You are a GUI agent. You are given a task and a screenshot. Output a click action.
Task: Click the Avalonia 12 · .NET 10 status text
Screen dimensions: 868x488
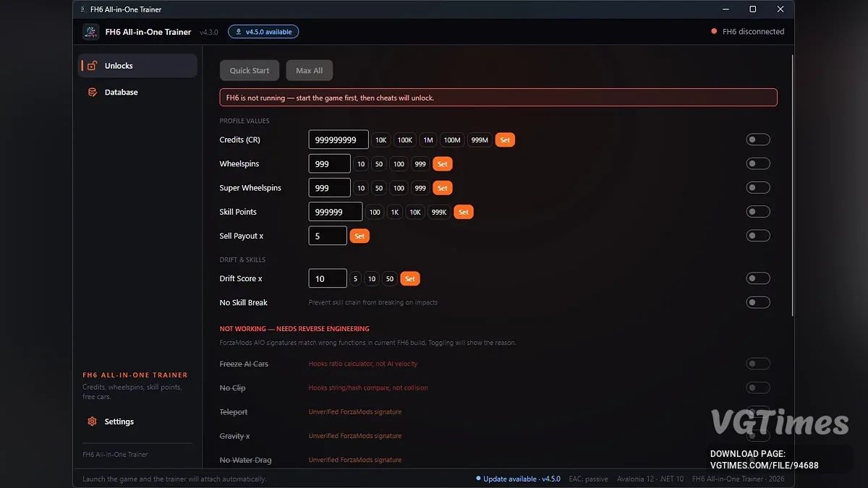pos(650,479)
